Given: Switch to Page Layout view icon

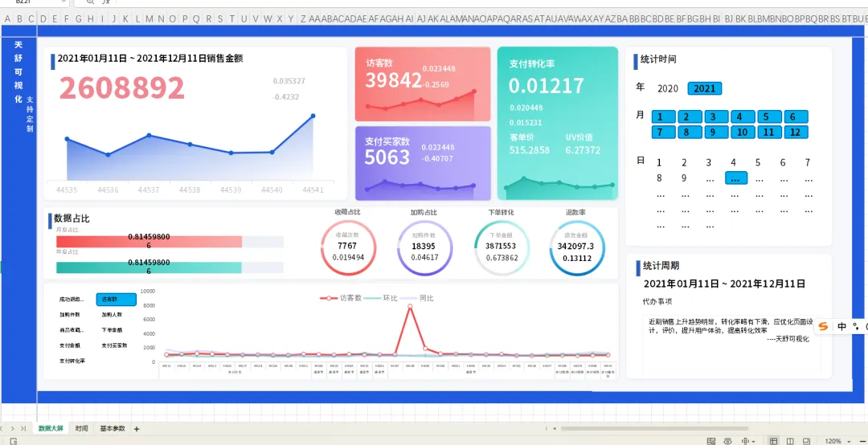Looking at the screenshot, I should 789,441.
